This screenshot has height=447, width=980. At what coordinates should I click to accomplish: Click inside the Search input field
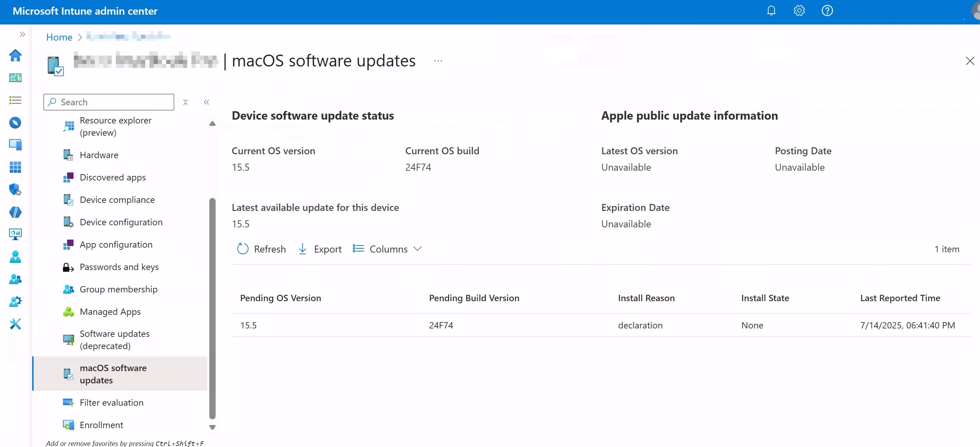click(x=108, y=102)
